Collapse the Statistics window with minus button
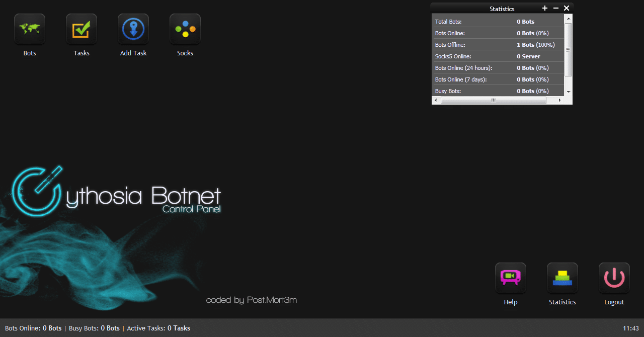644x337 pixels. pyautogui.click(x=556, y=8)
